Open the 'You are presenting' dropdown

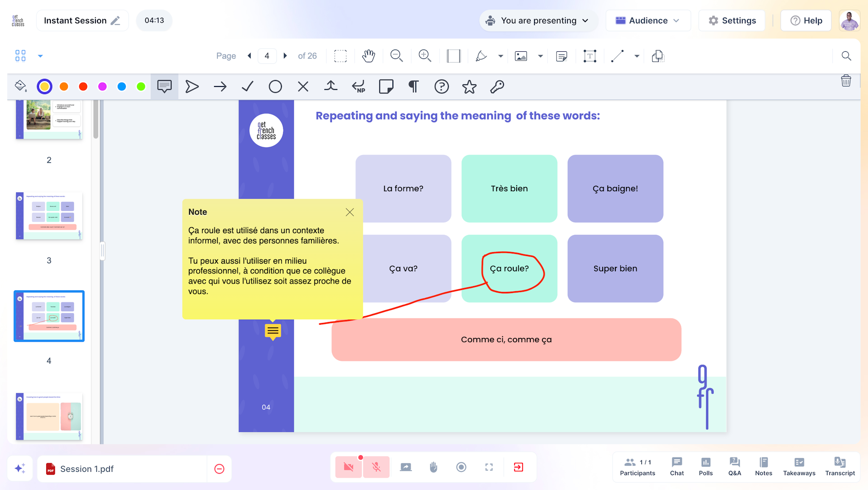[x=538, y=20]
